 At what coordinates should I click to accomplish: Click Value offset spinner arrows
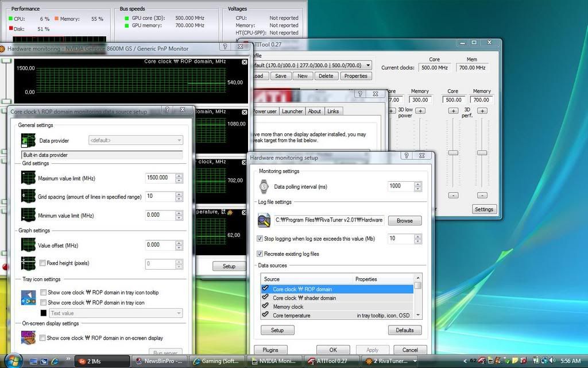pyautogui.click(x=179, y=245)
